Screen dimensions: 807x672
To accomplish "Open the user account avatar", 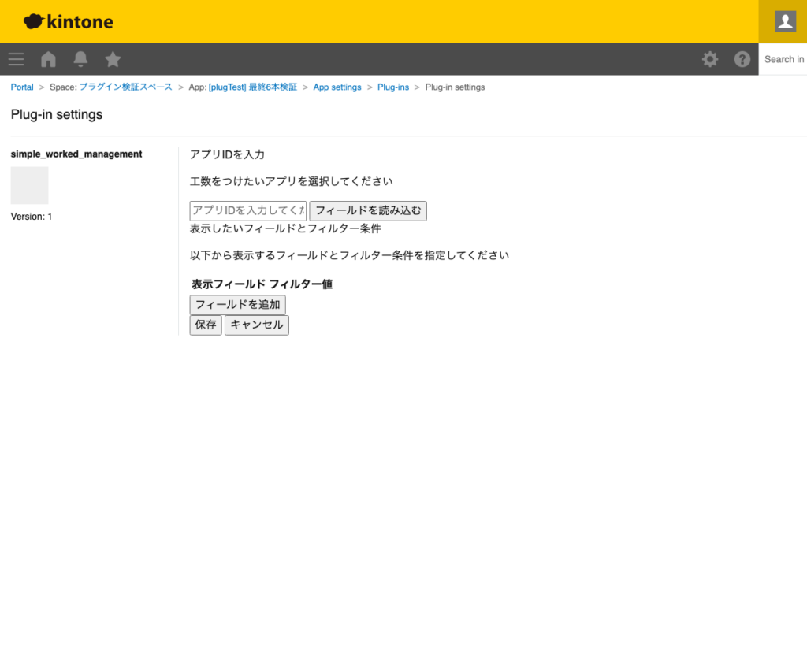I will coord(783,21).
